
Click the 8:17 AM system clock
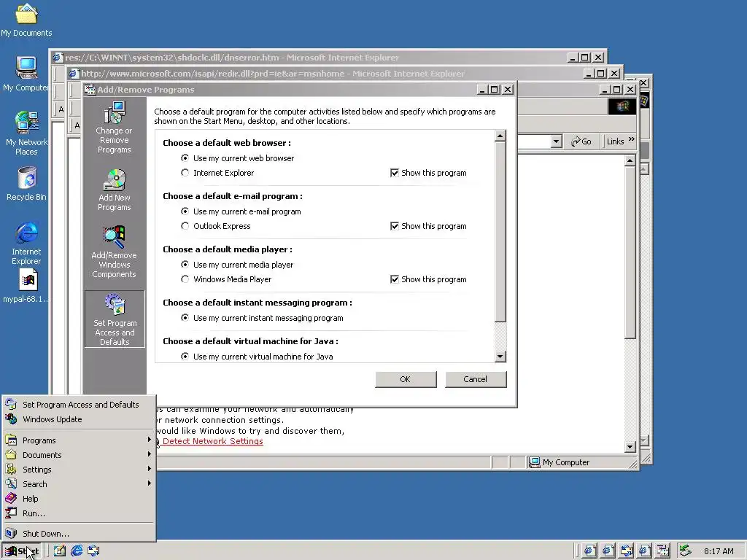719,551
